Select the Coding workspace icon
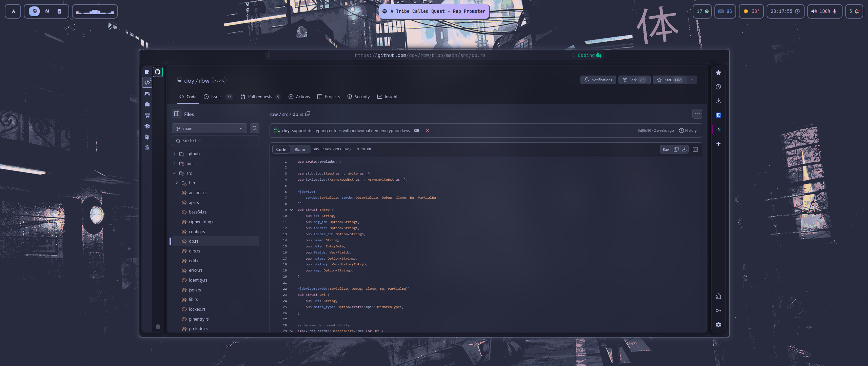The width and height of the screenshot is (868, 366). 147,82
